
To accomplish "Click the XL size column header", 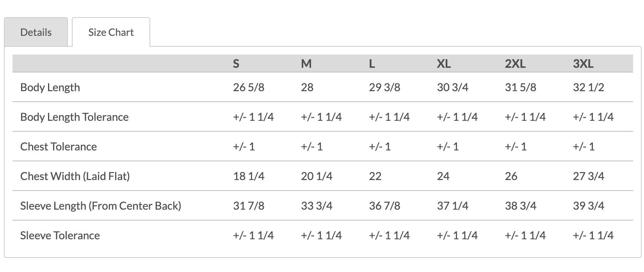I will point(444,64).
